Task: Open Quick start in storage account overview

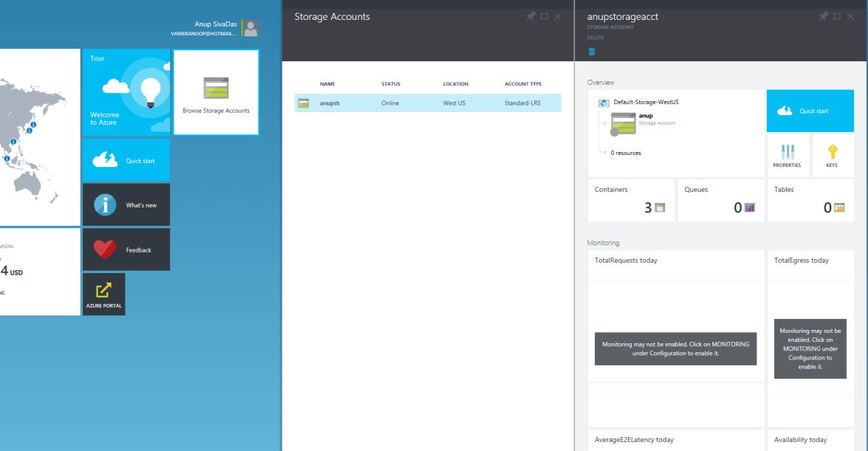Action: click(810, 111)
